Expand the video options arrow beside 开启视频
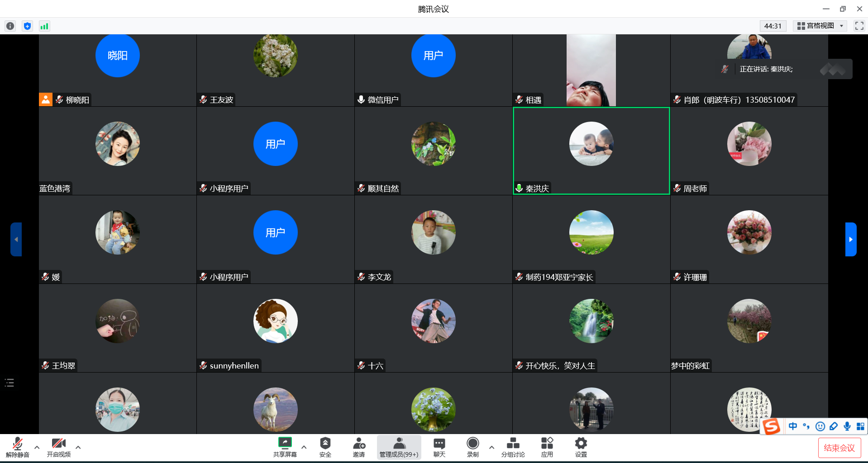Image resolution: width=868 pixels, height=463 pixels. click(78, 447)
